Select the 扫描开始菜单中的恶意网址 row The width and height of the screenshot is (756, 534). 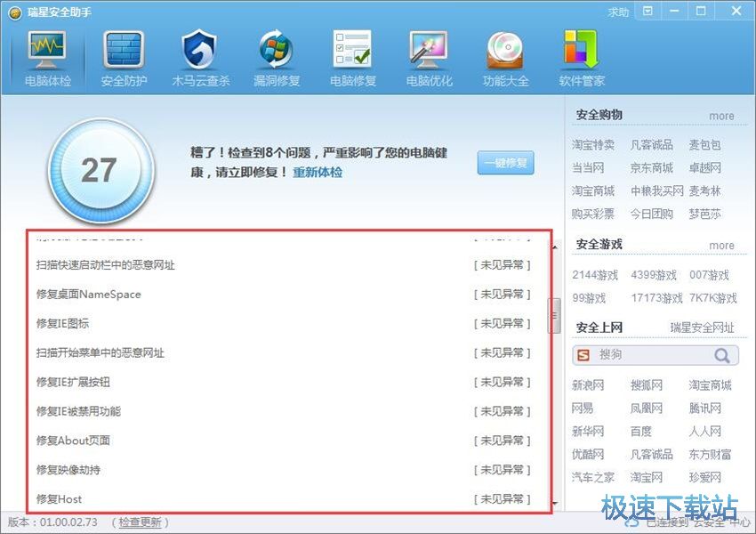click(284, 352)
